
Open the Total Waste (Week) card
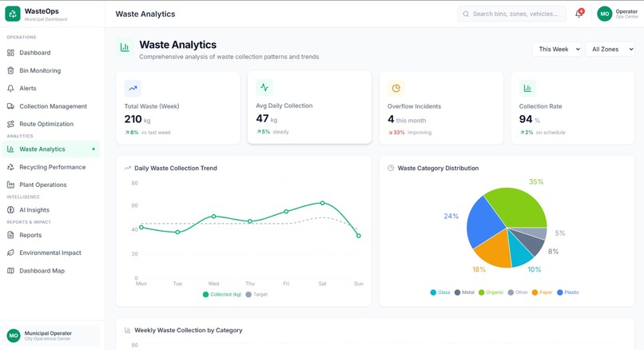[178, 108]
